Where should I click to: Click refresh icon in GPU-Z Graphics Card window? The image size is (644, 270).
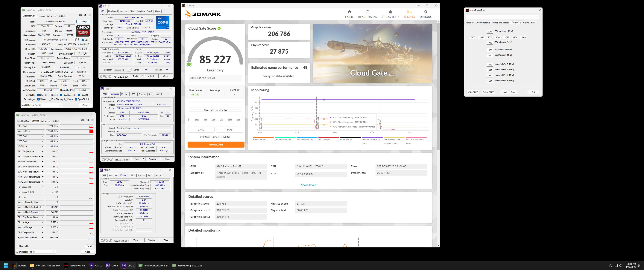[x=85, y=15]
